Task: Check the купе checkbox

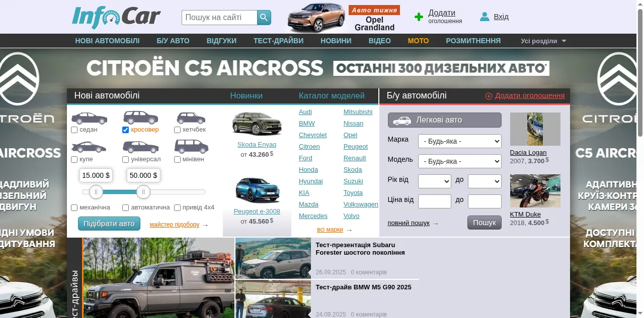Action: pyautogui.click(x=74, y=159)
